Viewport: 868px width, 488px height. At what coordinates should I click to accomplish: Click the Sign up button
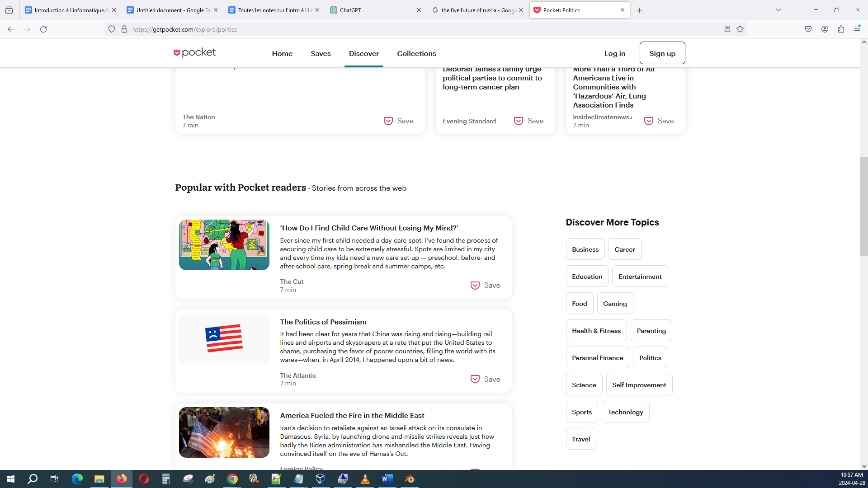click(662, 53)
